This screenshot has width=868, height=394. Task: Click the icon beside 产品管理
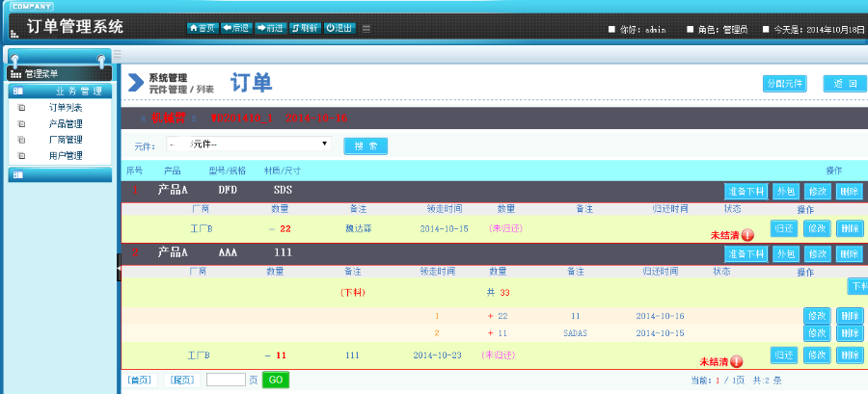[x=21, y=123]
